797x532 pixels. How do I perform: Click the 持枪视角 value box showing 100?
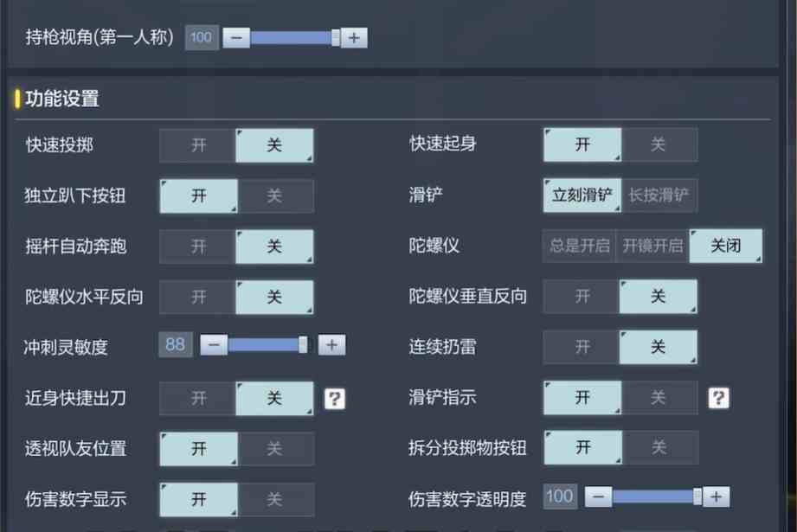tap(202, 37)
